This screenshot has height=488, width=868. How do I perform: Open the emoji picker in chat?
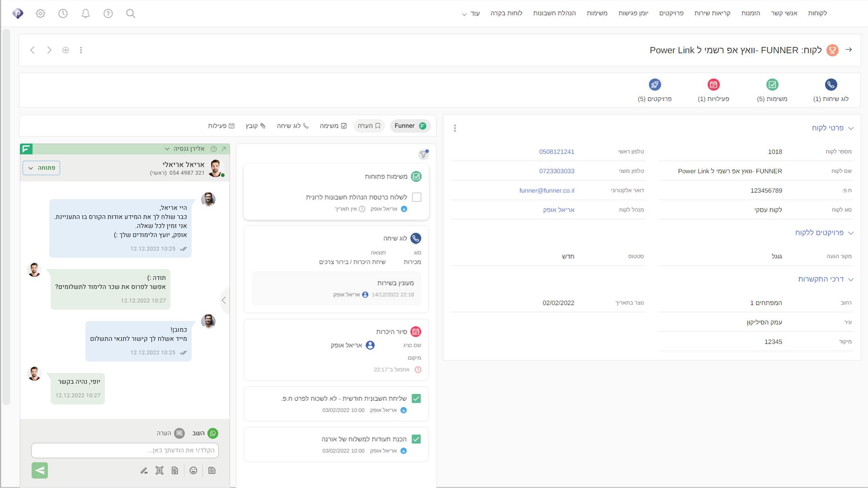(193, 470)
